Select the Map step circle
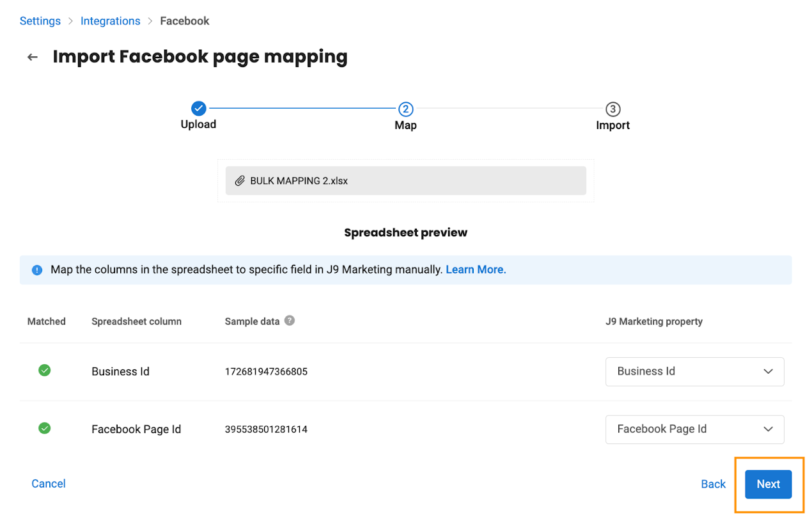The width and height of the screenshot is (812, 522). (405, 109)
